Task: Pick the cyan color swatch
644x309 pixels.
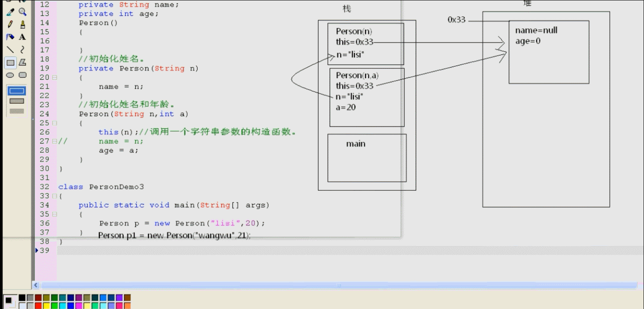Action: point(63,306)
